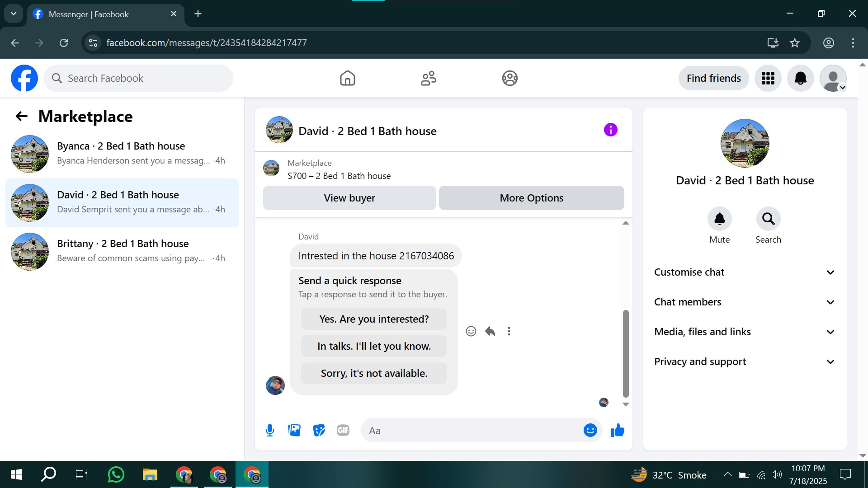Mute this conversation with the bell
The width and height of the screenshot is (868, 488).
click(719, 219)
